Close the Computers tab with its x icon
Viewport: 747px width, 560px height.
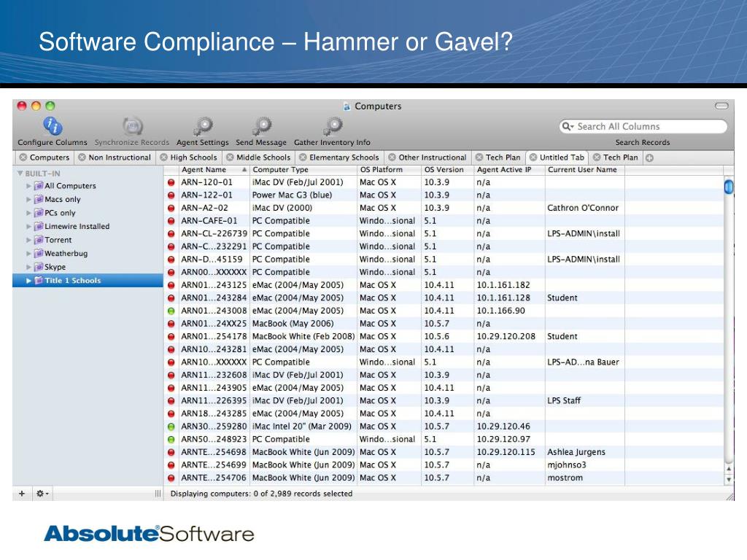pyautogui.click(x=23, y=157)
